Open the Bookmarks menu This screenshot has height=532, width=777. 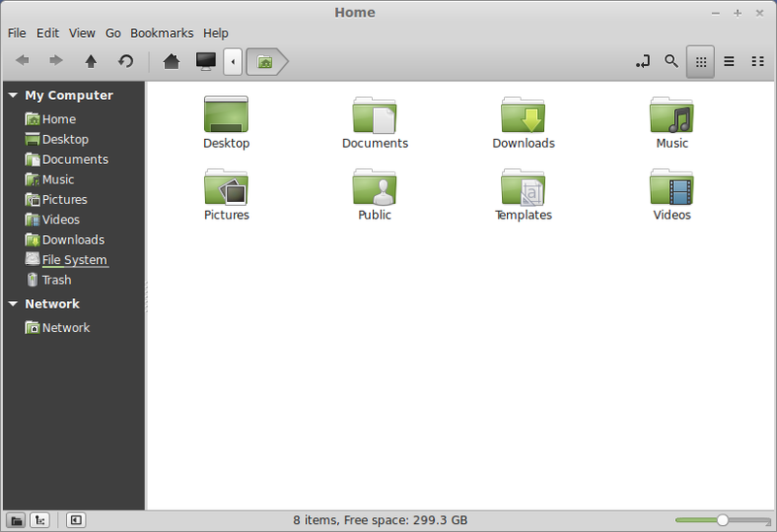(x=162, y=33)
